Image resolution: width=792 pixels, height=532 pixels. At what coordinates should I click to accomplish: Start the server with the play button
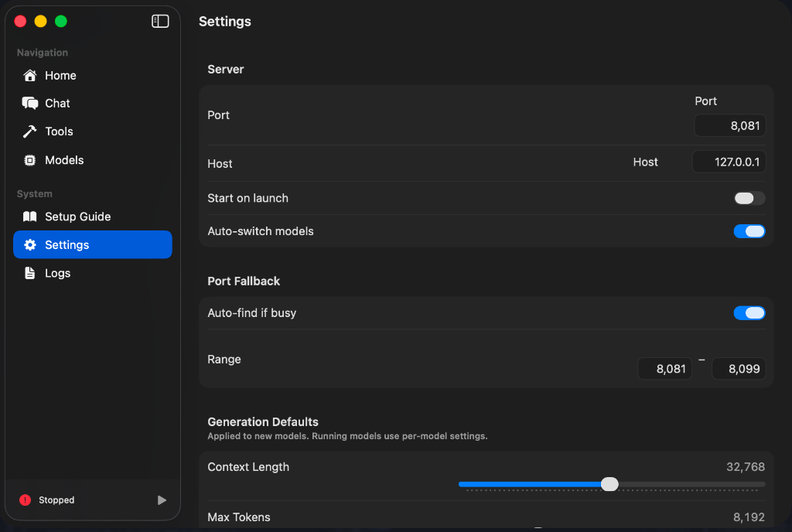[161, 500]
